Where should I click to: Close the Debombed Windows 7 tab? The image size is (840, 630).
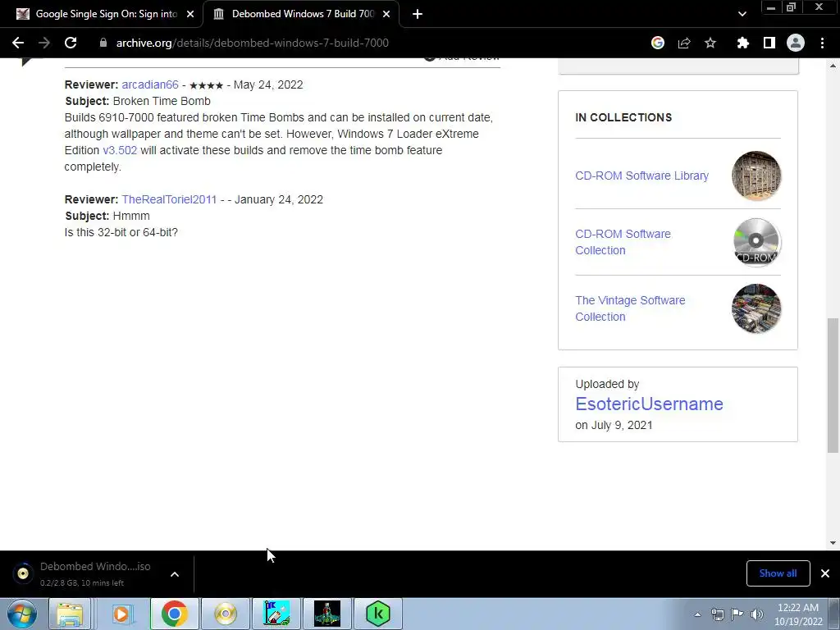coord(386,14)
